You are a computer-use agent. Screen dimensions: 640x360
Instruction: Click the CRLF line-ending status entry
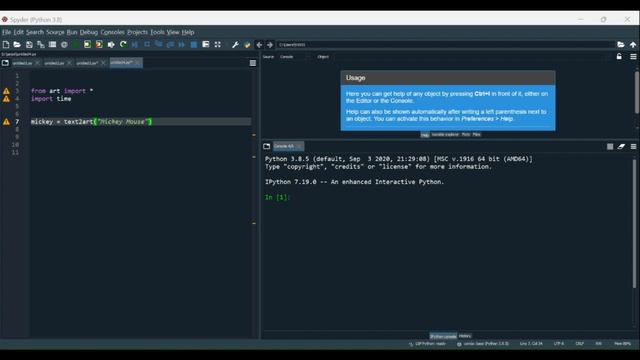click(x=579, y=344)
